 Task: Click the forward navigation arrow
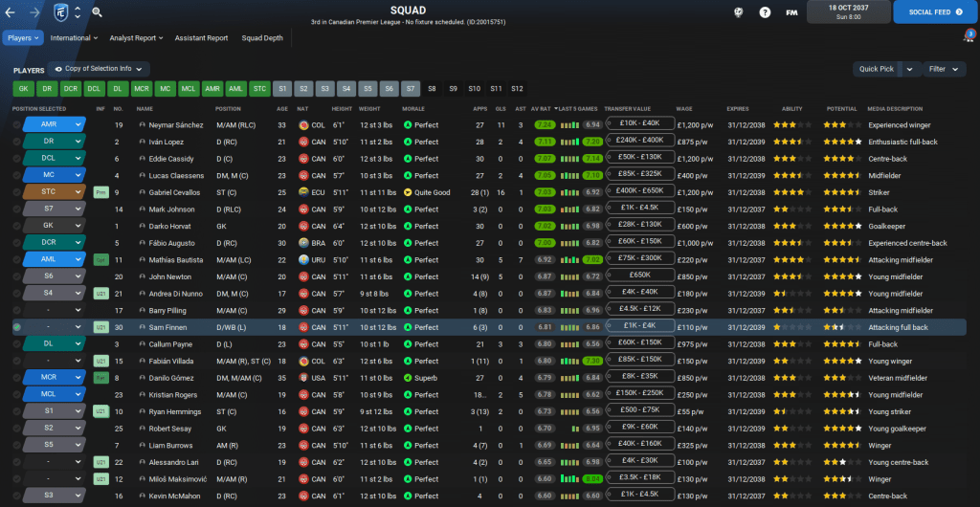point(36,12)
